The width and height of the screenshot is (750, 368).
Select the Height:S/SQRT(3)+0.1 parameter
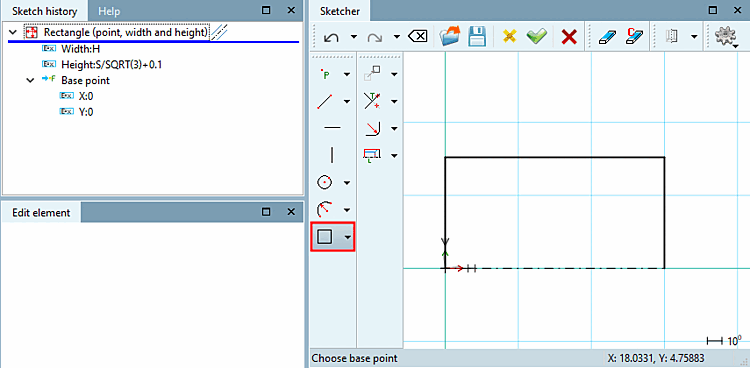111,64
